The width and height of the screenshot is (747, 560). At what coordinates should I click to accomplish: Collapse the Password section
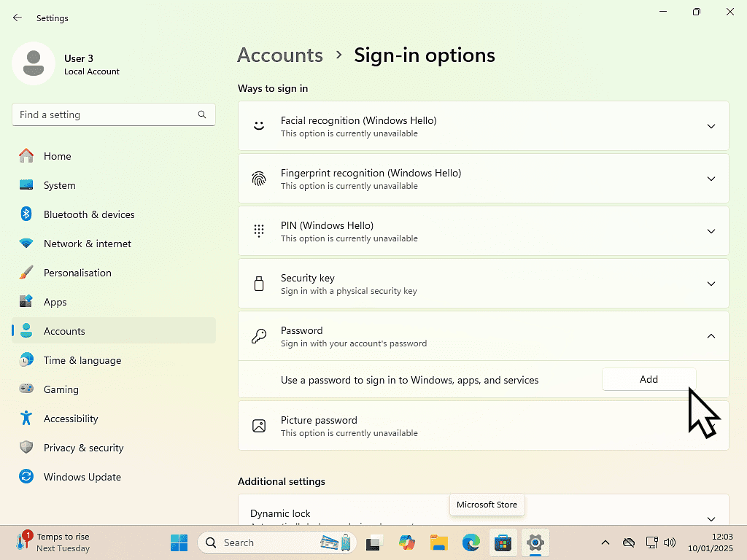[711, 336]
